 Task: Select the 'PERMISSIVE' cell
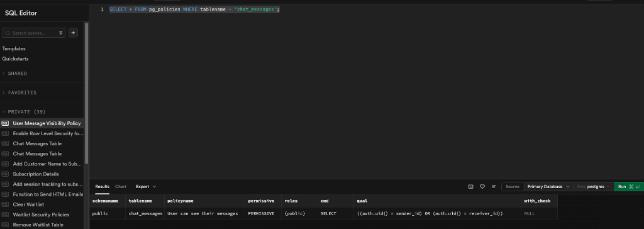[x=263, y=214]
